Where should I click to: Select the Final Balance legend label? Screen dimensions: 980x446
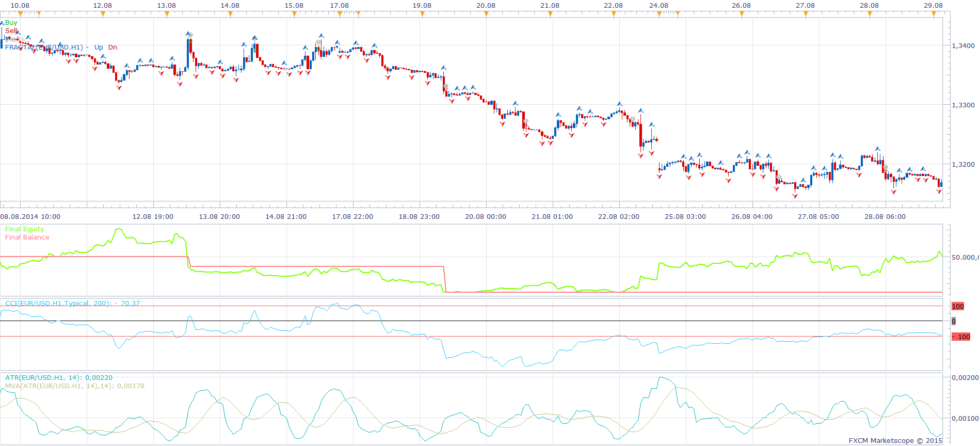27,237
